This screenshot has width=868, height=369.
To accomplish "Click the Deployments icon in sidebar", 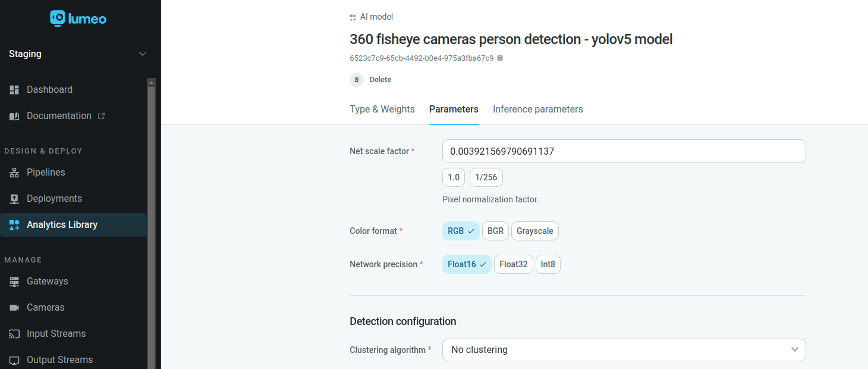I will click(15, 199).
